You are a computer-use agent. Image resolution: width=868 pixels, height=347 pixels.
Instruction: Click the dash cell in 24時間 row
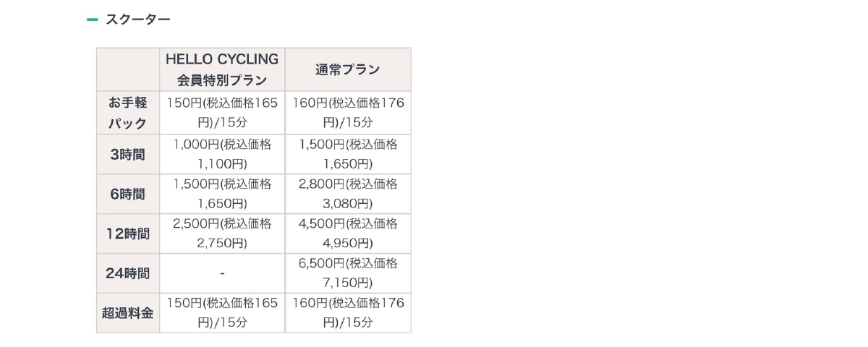click(x=222, y=273)
